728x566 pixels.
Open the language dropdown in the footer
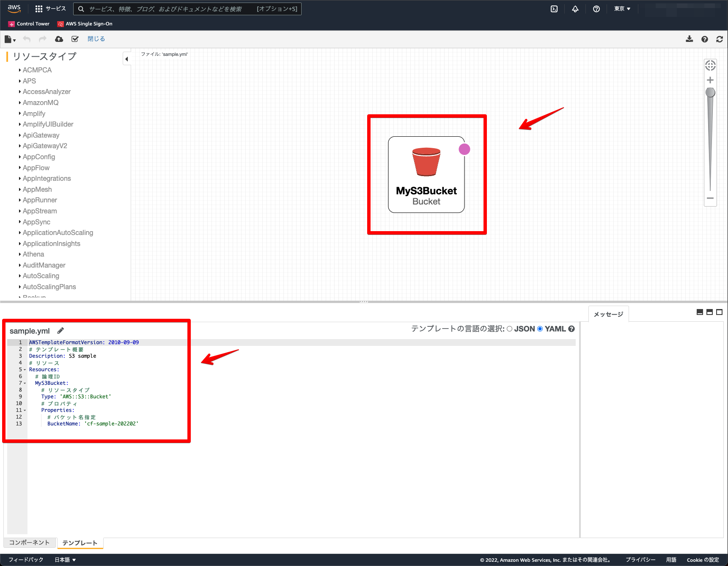(x=65, y=560)
